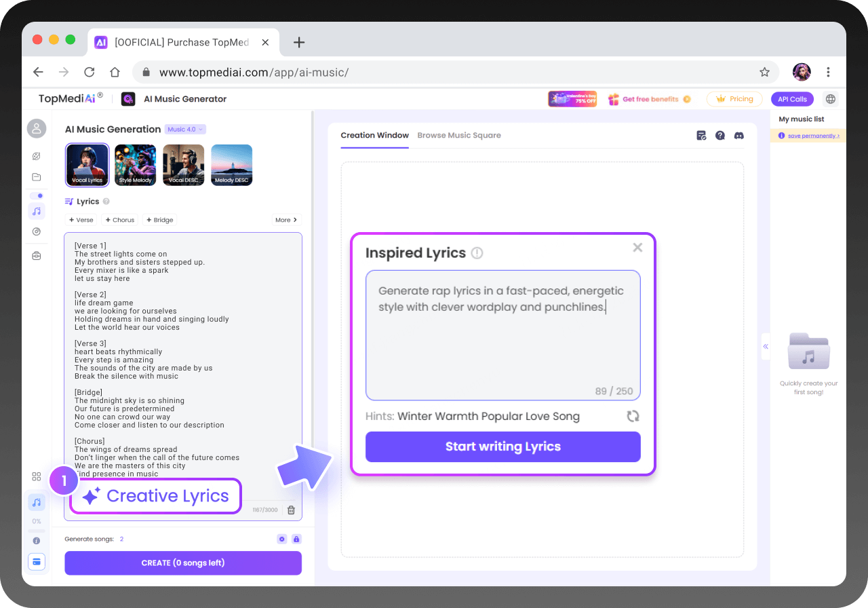Refresh the lyric hints suggestion
This screenshot has width=868, height=608.
click(x=633, y=416)
